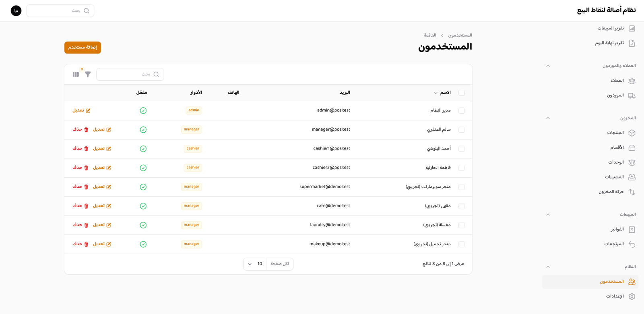Open suppliers truck icon (الموردون)

coord(632,96)
